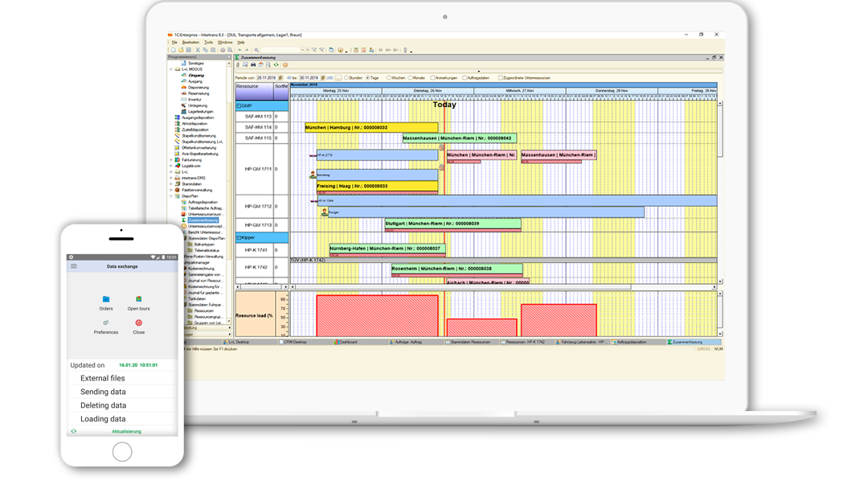Tap the red Close icon on phone

pos(138,323)
